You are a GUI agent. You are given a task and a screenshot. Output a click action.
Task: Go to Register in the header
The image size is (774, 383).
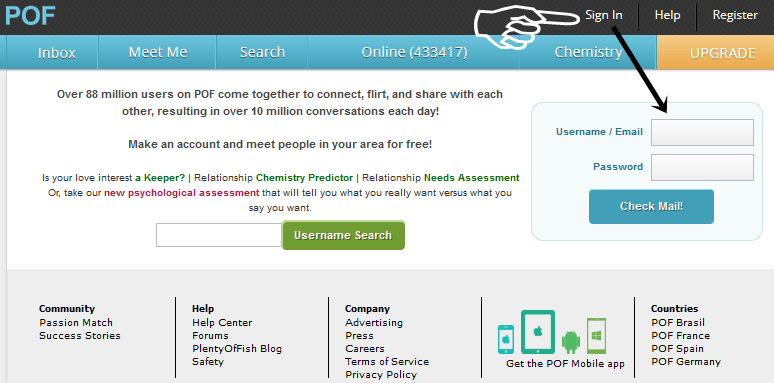735,15
